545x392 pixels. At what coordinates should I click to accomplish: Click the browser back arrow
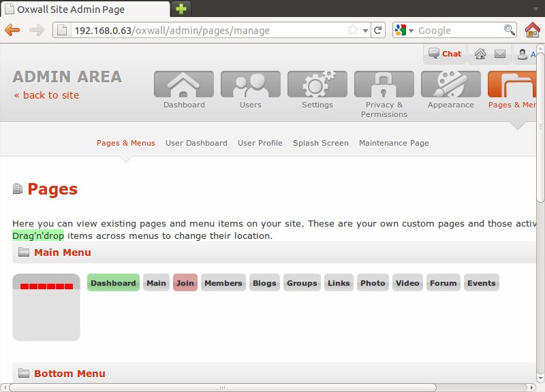[x=12, y=30]
